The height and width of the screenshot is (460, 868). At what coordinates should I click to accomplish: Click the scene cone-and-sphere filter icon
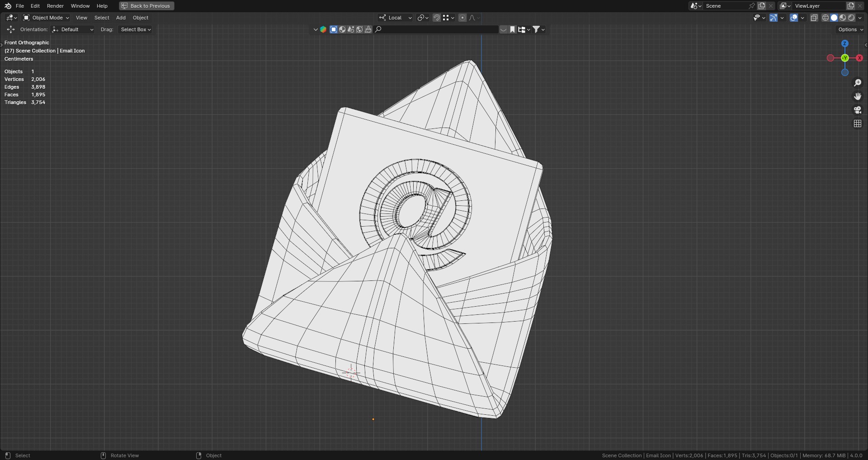[x=351, y=29]
